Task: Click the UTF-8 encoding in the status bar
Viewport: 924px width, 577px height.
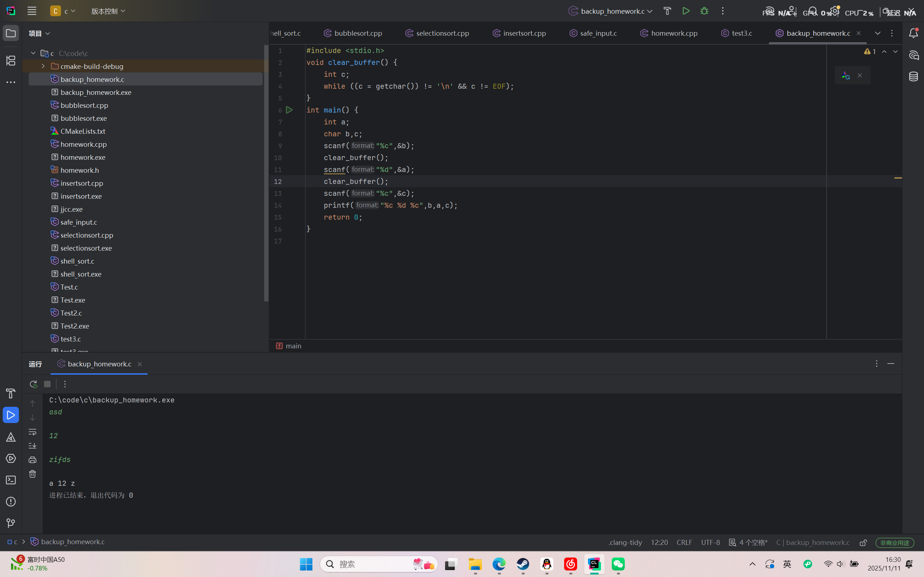Action: tap(710, 542)
